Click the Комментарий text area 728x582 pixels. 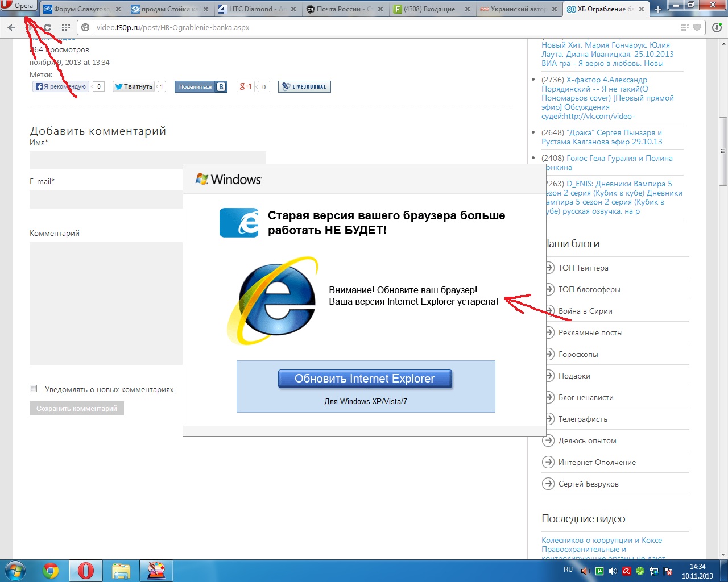coord(106,304)
